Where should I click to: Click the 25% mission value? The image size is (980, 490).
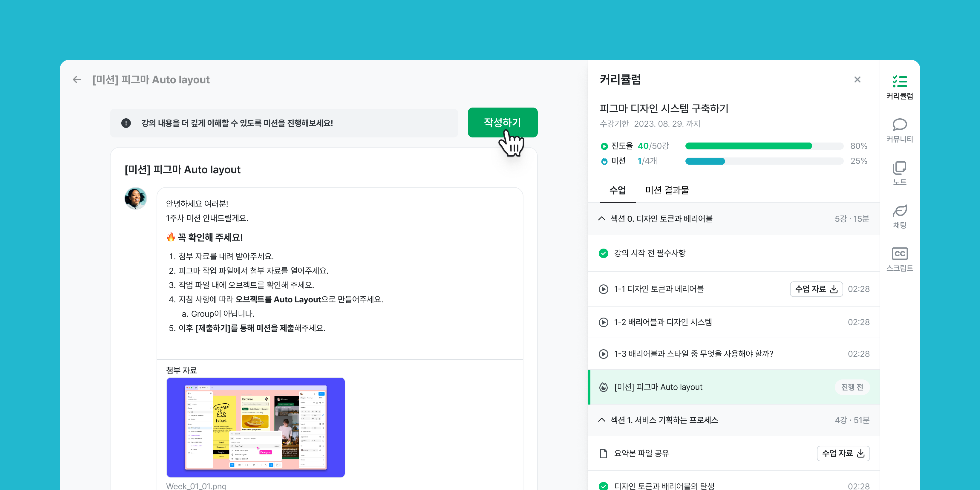(x=859, y=161)
